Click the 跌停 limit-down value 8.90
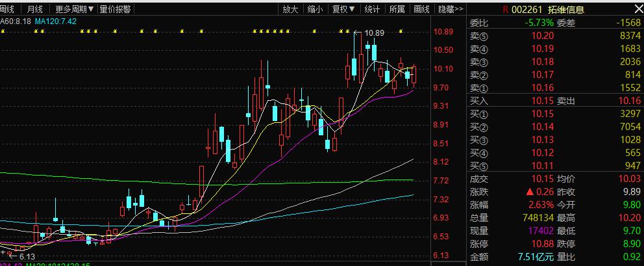The image size is (644, 266). tap(632, 244)
